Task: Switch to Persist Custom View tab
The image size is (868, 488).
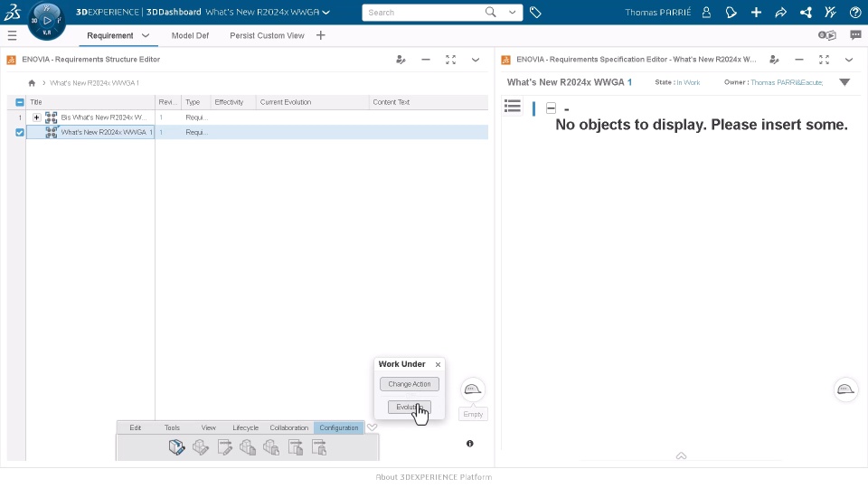Action: click(x=267, y=35)
